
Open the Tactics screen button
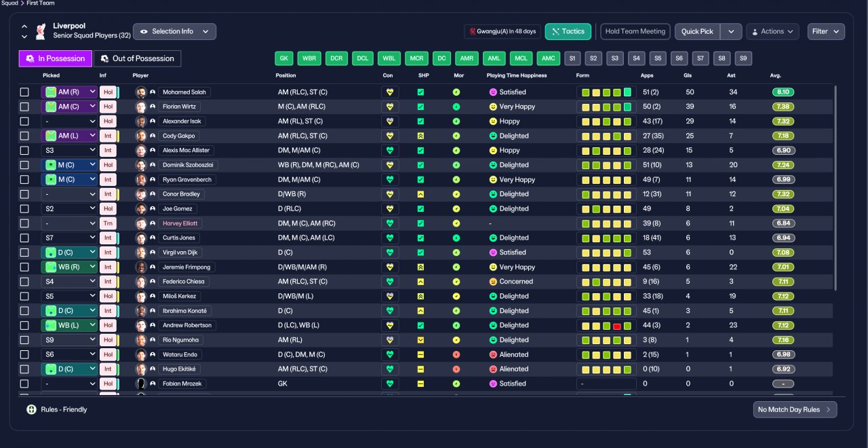[568, 31]
